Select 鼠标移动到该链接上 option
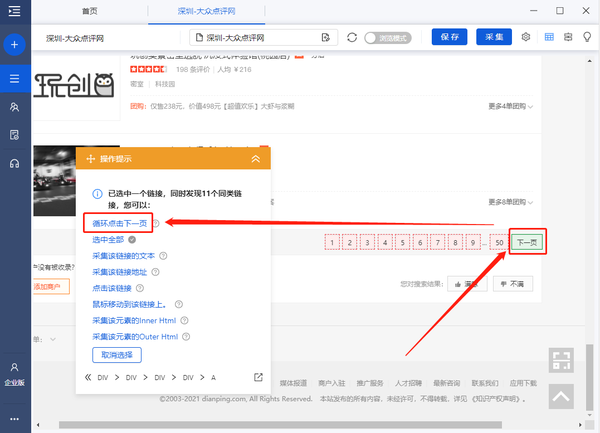The image size is (600, 433). point(129,304)
